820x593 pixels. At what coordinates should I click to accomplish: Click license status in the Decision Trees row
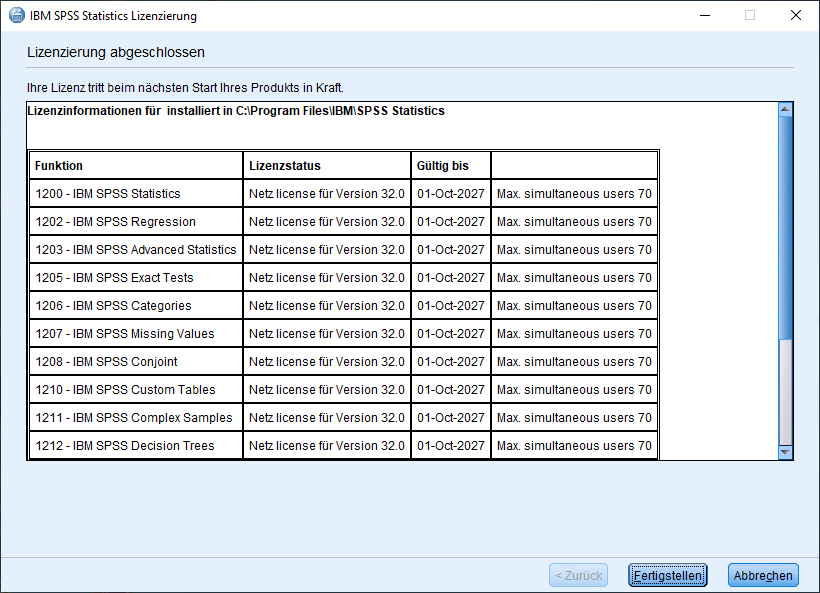coord(327,446)
